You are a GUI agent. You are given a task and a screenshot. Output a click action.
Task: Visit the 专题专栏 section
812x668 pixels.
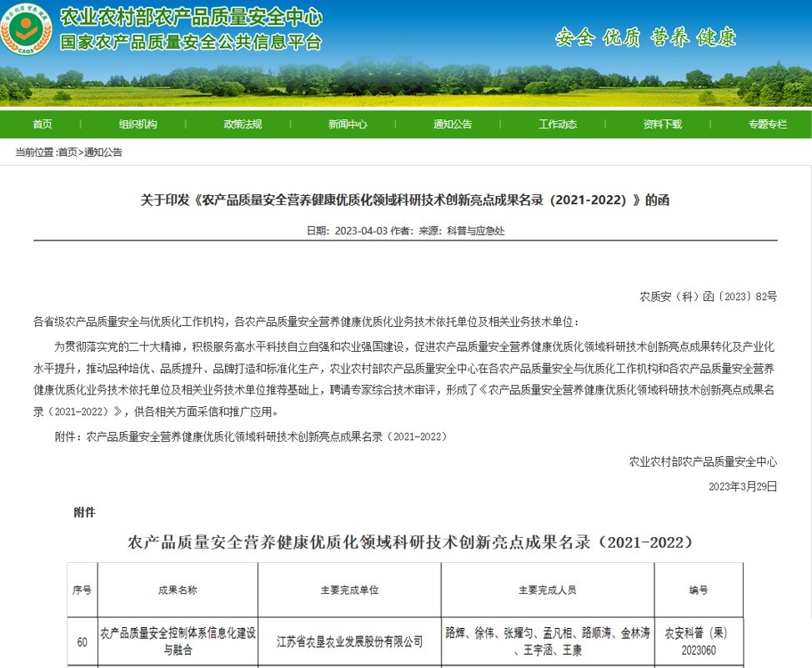768,124
